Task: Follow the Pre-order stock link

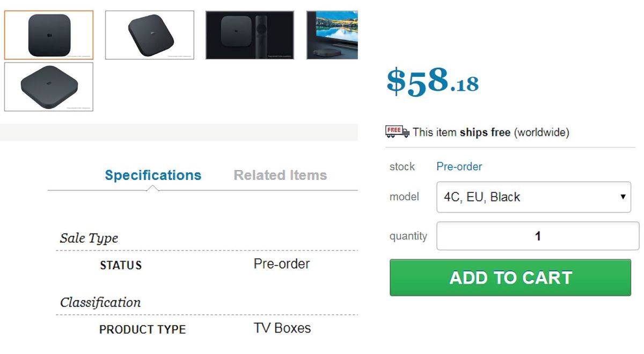Action: pyautogui.click(x=459, y=167)
